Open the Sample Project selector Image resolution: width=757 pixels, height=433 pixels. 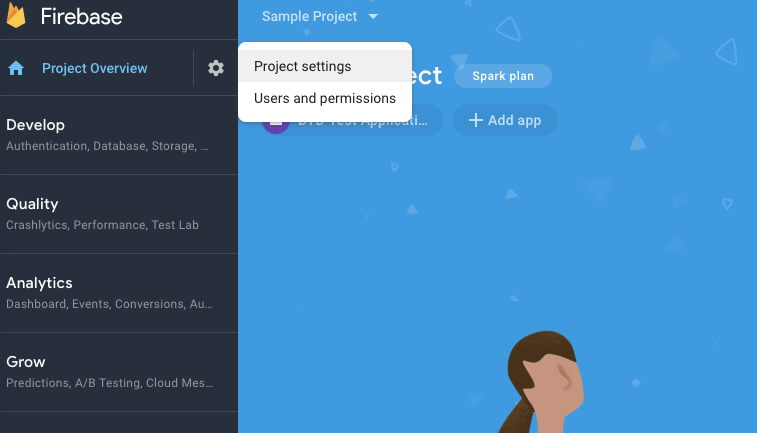tap(309, 17)
